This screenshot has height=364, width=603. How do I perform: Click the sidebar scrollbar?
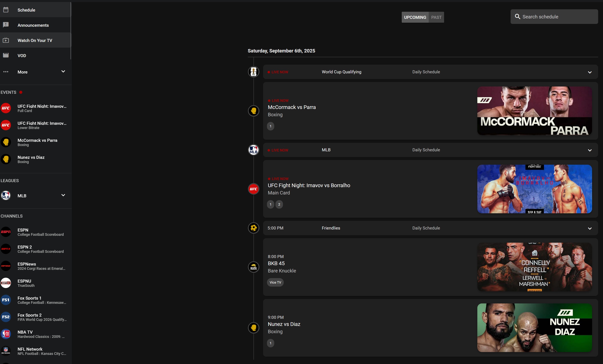pyautogui.click(x=71, y=31)
